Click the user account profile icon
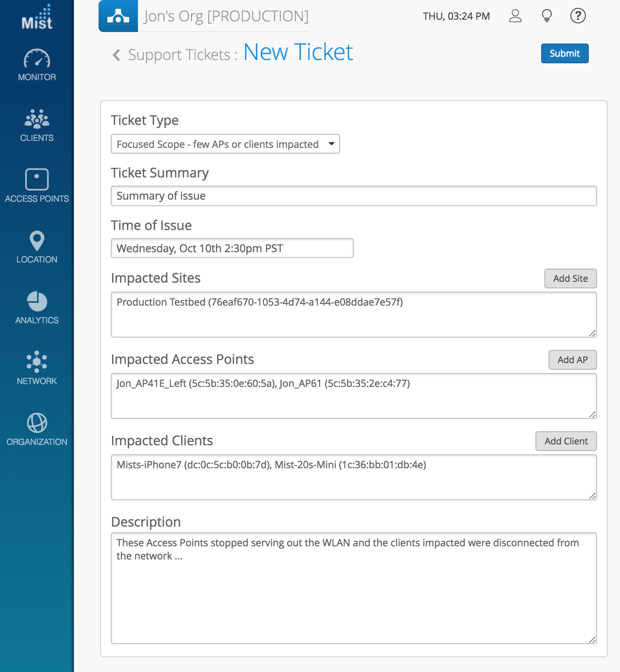The height and width of the screenshot is (672, 620). (515, 16)
